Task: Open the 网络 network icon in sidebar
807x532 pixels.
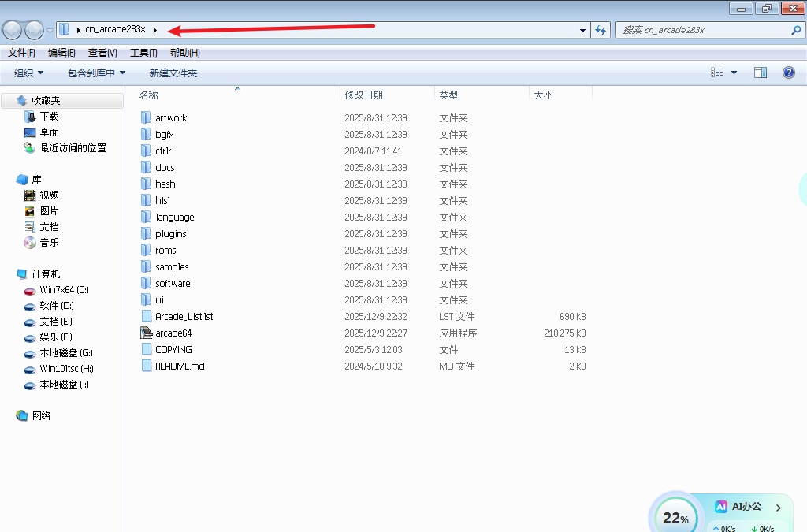Action: click(22, 415)
